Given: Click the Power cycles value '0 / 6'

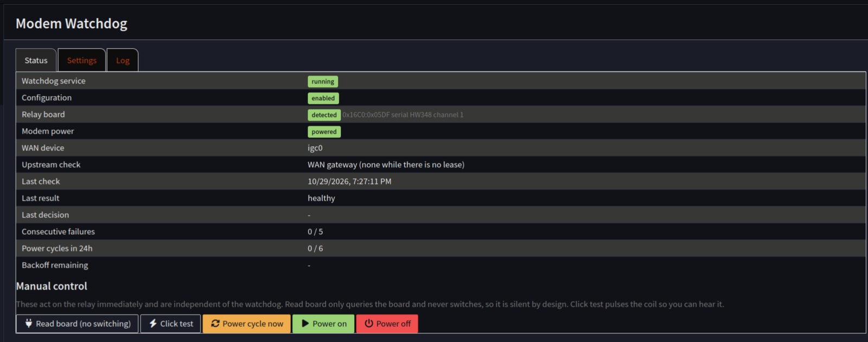Looking at the screenshot, I should point(315,248).
